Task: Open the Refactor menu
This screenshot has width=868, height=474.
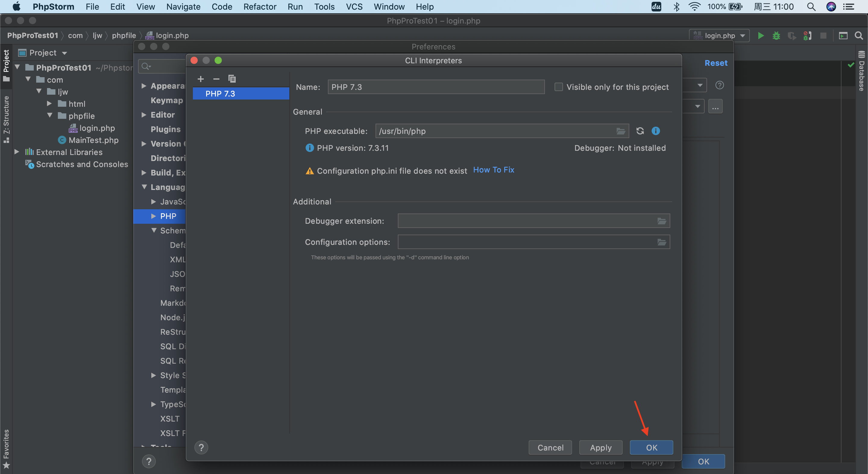Action: click(259, 7)
